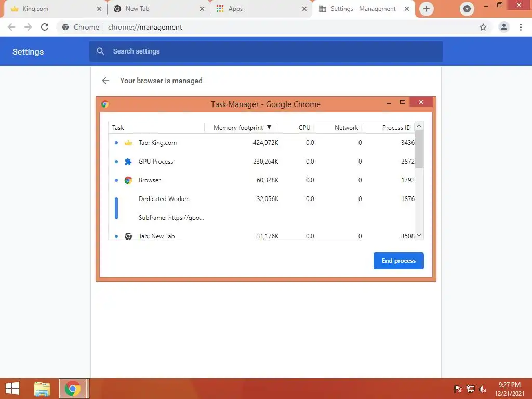Click the Task Manager scroll down arrow
Image resolution: width=532 pixels, height=399 pixels.
click(x=419, y=235)
